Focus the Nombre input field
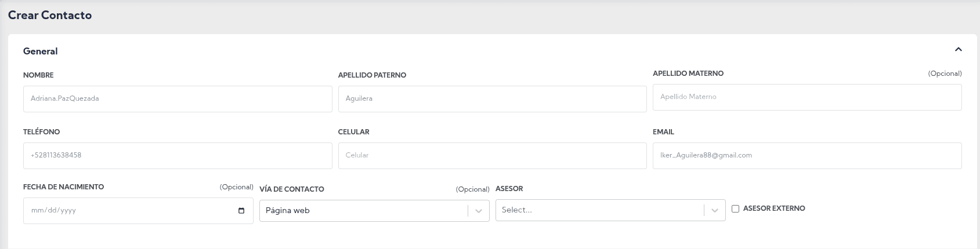Image resolution: width=980 pixels, height=249 pixels. pos(178,99)
